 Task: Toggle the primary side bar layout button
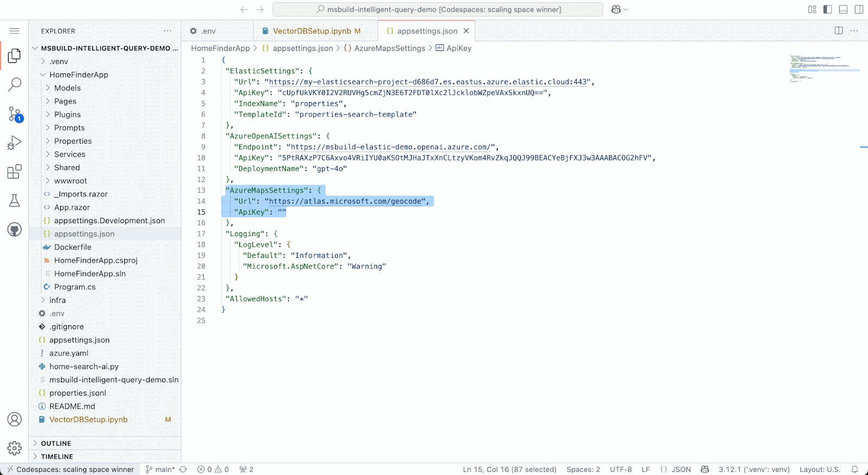(827, 9)
